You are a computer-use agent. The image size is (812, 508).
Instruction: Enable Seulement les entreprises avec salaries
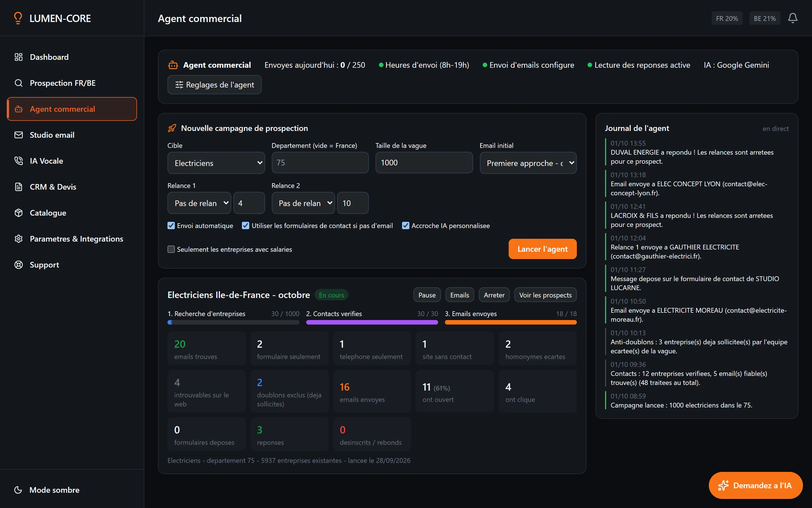[x=171, y=249]
